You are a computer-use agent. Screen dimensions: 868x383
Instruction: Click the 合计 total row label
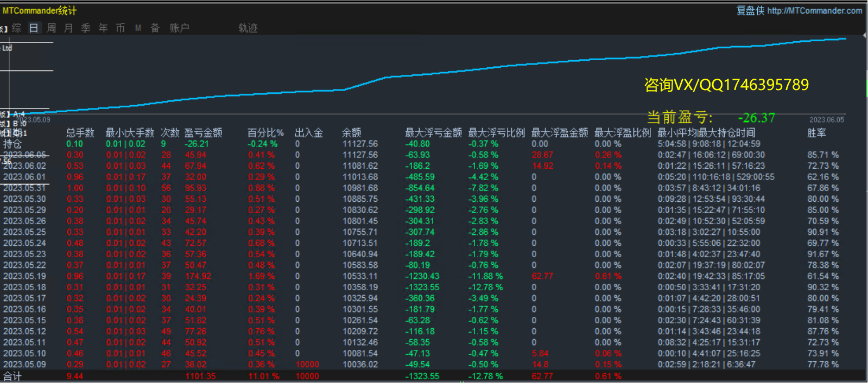[x=12, y=376]
